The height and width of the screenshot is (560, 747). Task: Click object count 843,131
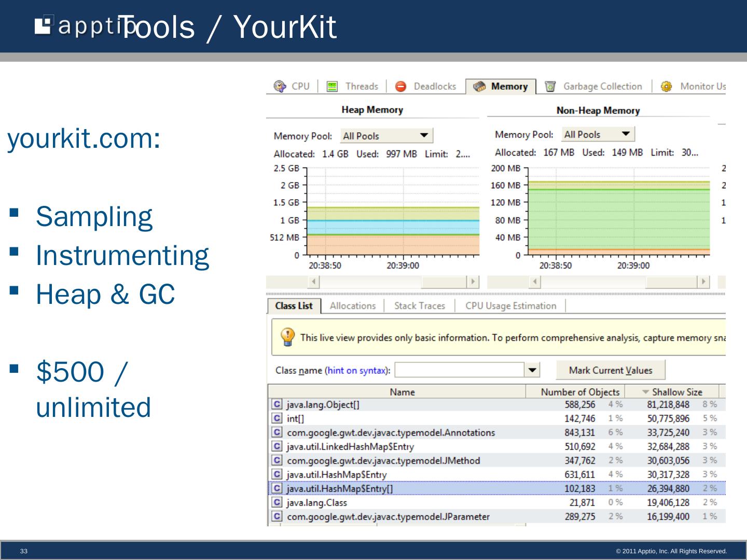point(580,432)
